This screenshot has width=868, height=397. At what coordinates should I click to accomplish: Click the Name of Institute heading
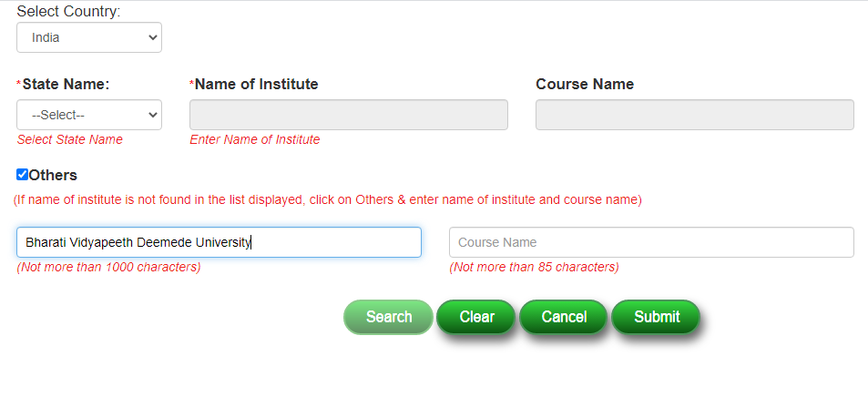click(256, 84)
